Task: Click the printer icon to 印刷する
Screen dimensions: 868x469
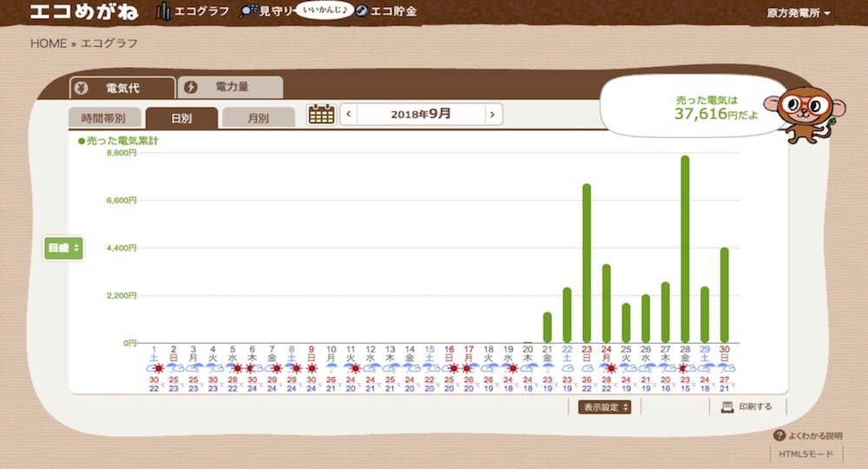Action: [727, 406]
